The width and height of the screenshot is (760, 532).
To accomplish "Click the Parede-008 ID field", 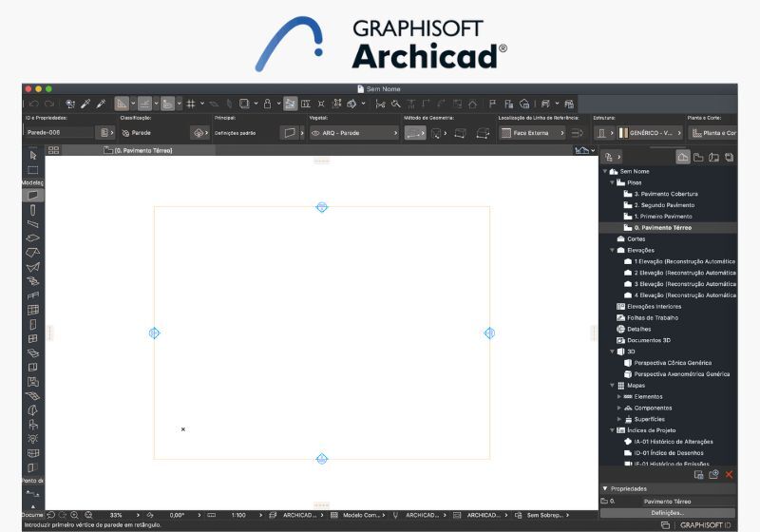I will pyautogui.click(x=58, y=132).
